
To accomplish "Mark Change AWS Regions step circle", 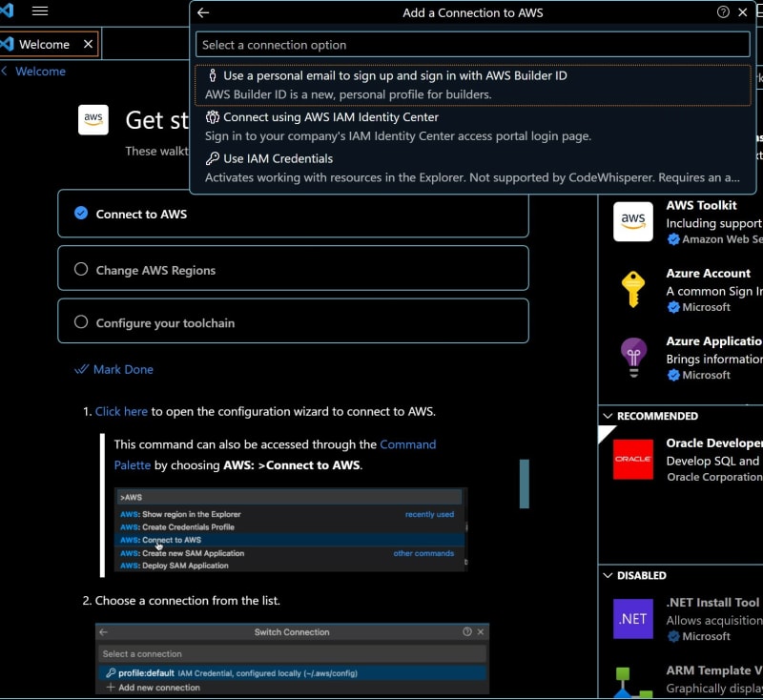I will point(81,269).
